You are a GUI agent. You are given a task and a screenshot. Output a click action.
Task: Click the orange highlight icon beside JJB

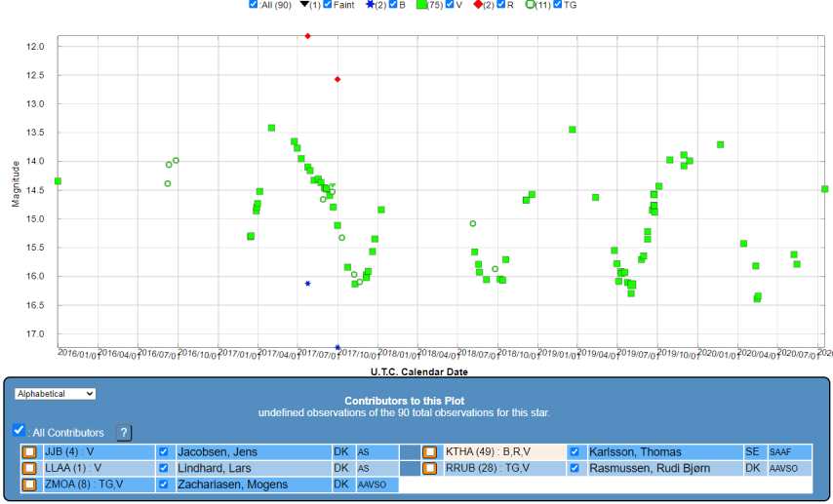(29, 452)
